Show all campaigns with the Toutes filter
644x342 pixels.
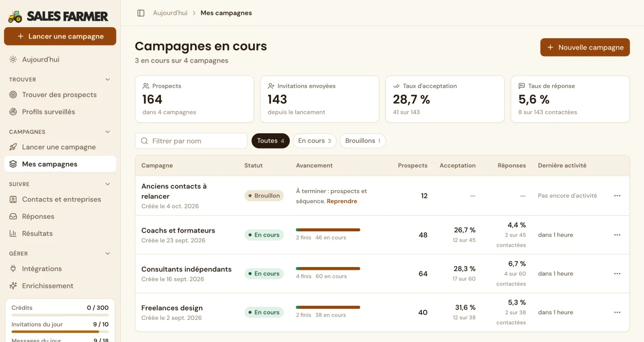coord(270,141)
